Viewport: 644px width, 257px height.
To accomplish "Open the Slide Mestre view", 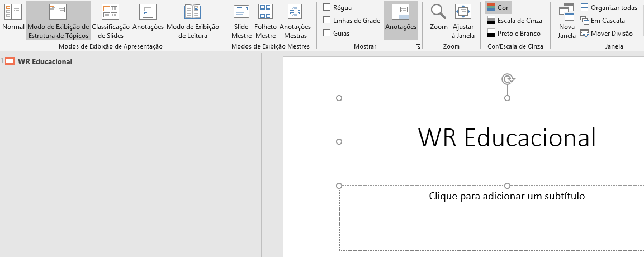I will (x=241, y=20).
